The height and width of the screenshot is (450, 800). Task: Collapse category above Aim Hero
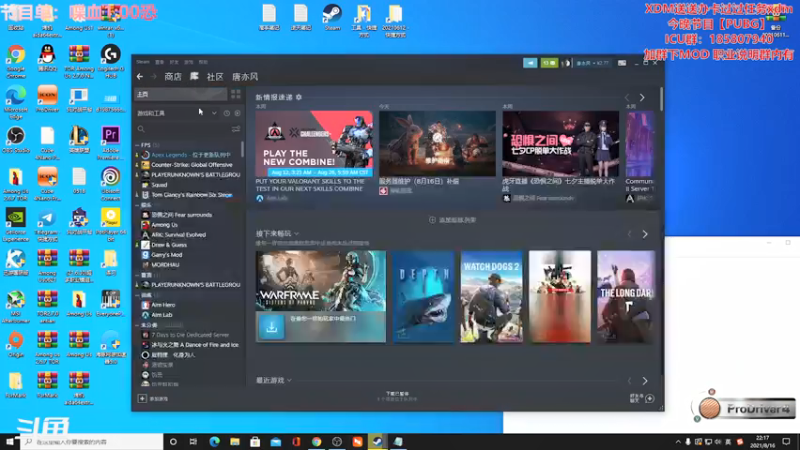pyautogui.click(x=137, y=295)
